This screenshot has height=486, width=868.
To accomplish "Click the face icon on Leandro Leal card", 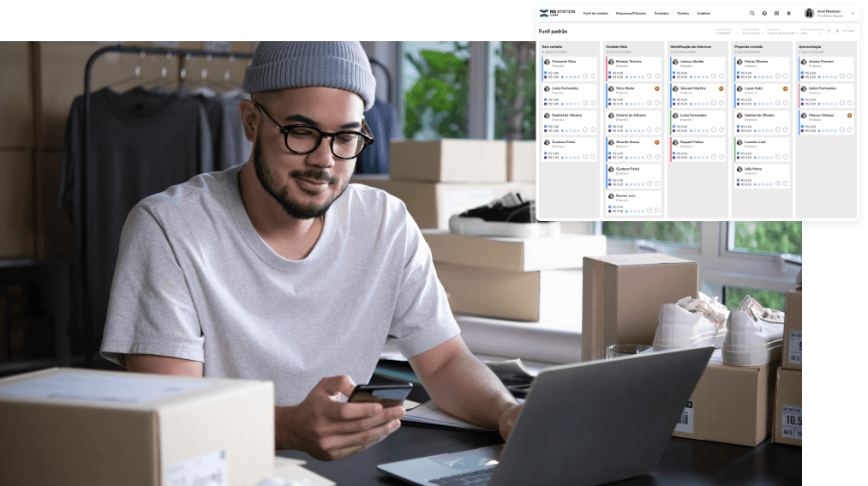I will coord(778,157).
